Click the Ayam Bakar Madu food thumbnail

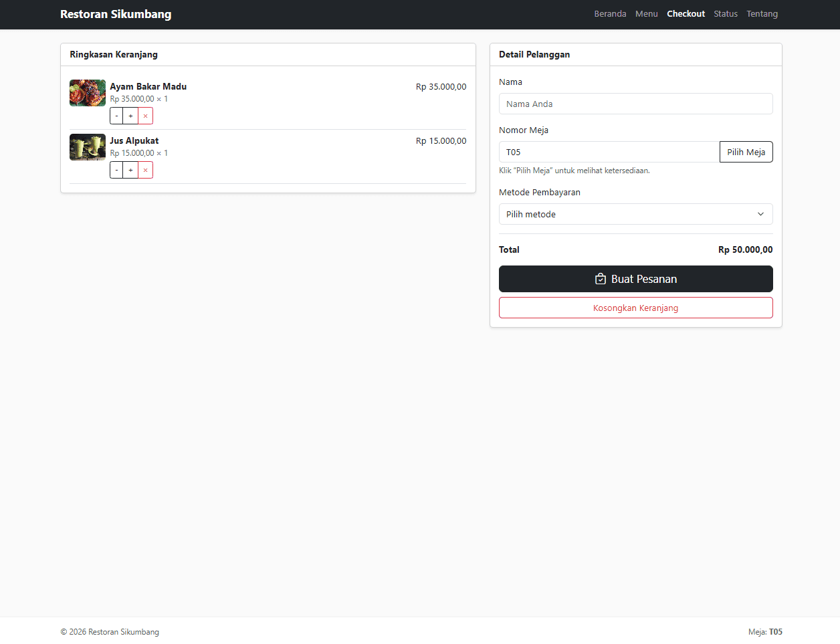tap(88, 93)
